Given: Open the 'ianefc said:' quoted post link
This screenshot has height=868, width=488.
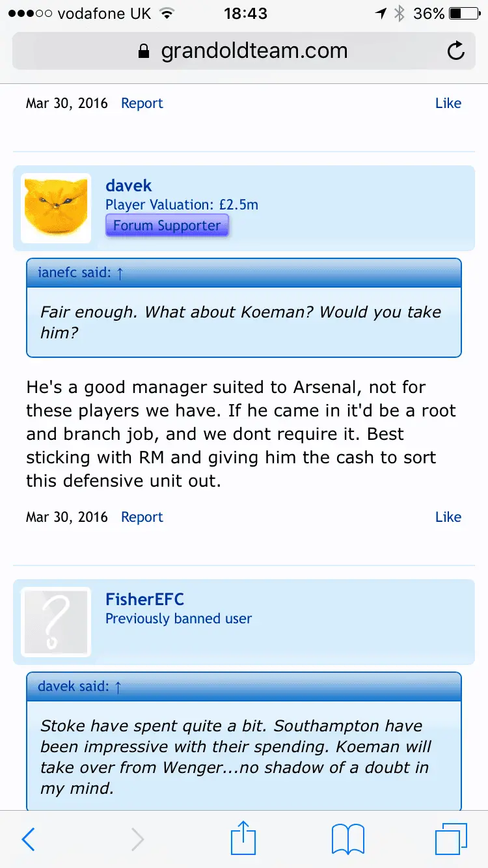Looking at the screenshot, I should coord(74,273).
